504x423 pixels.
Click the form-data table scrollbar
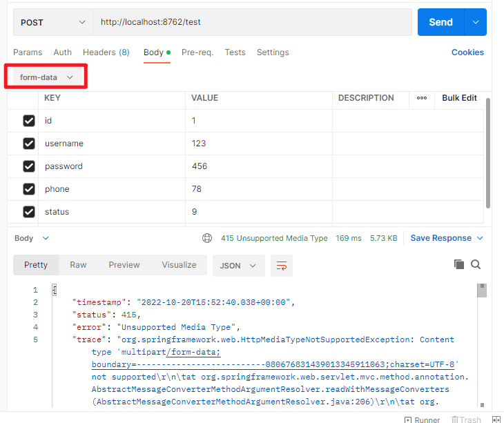(488, 153)
